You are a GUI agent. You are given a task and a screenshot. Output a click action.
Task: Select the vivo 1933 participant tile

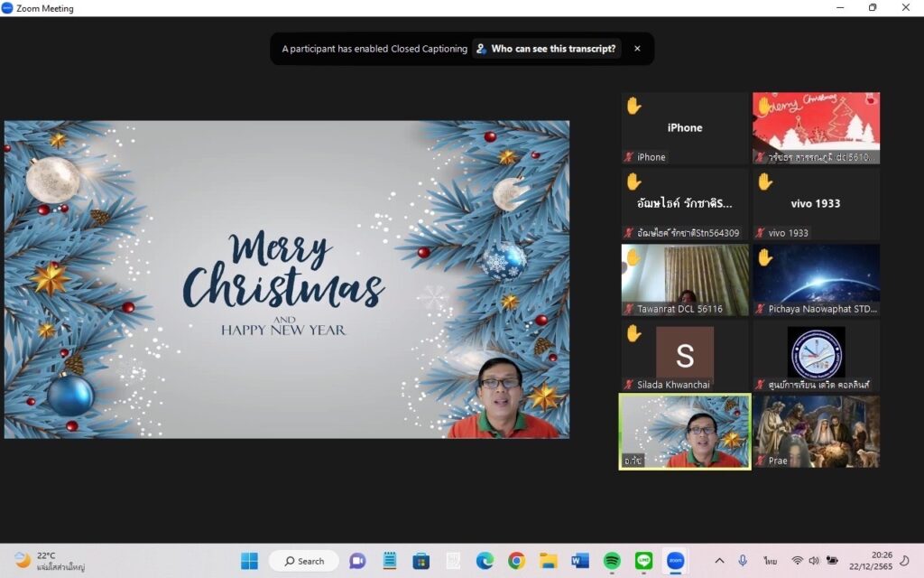tap(816, 204)
